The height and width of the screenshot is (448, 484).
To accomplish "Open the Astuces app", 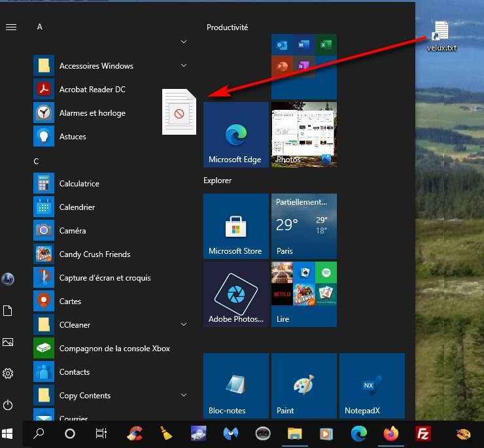I will click(110, 137).
